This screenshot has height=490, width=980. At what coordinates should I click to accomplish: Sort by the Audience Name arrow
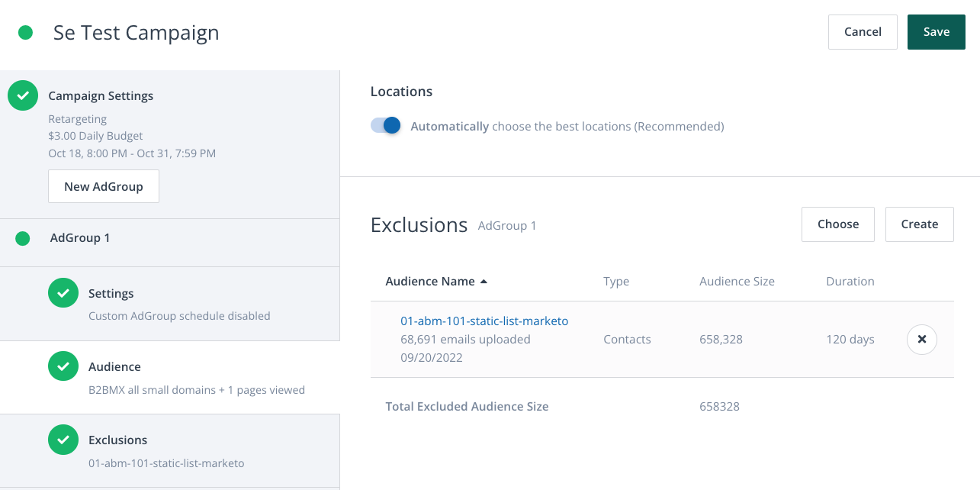(x=484, y=282)
